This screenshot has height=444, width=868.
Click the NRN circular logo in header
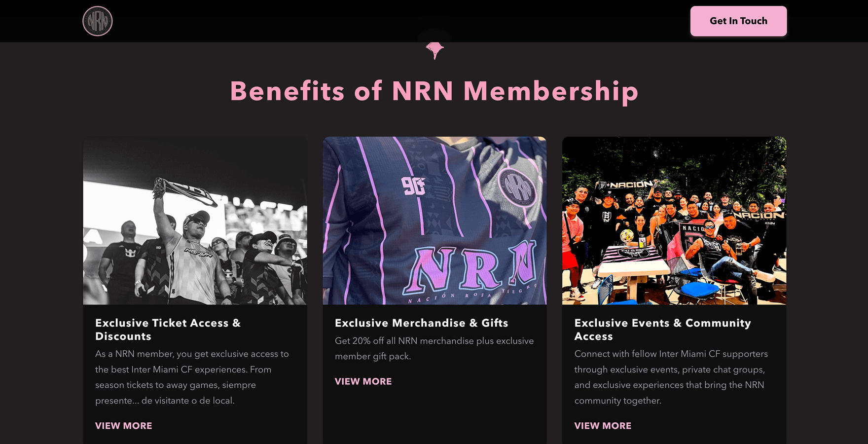[98, 21]
